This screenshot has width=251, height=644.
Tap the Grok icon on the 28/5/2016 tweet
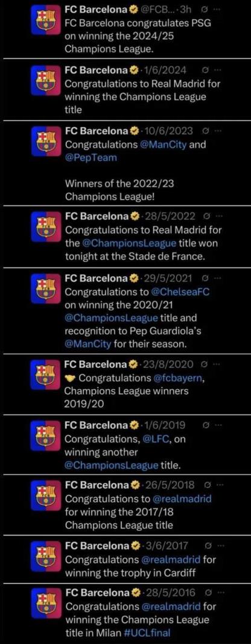coord(207,593)
